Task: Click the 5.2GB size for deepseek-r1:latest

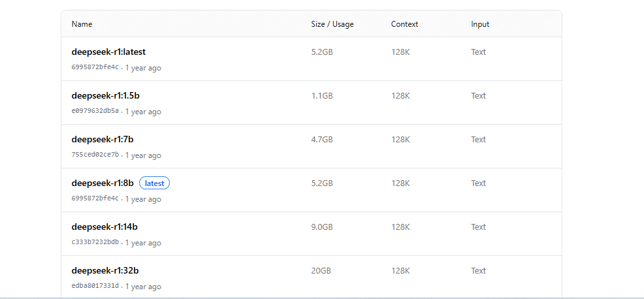Action: click(x=322, y=52)
